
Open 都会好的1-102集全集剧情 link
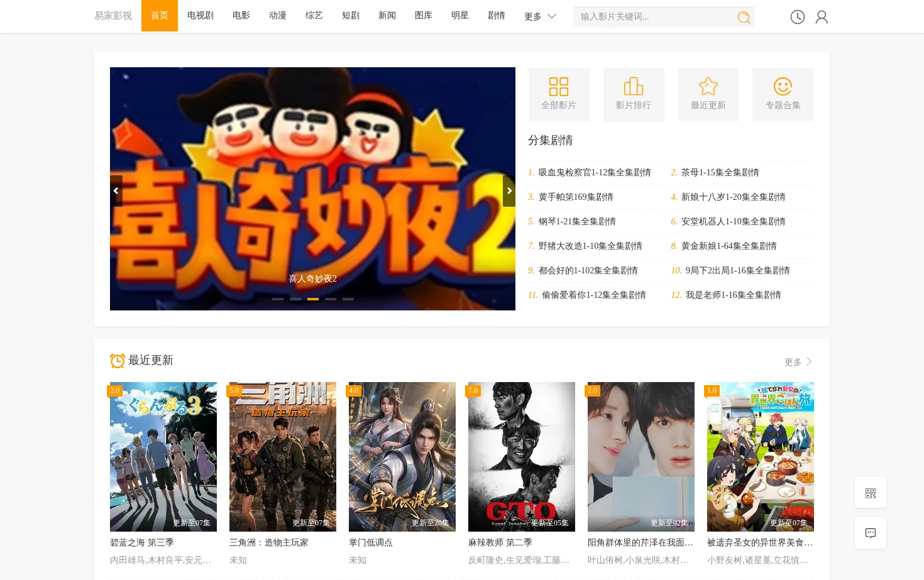point(588,270)
